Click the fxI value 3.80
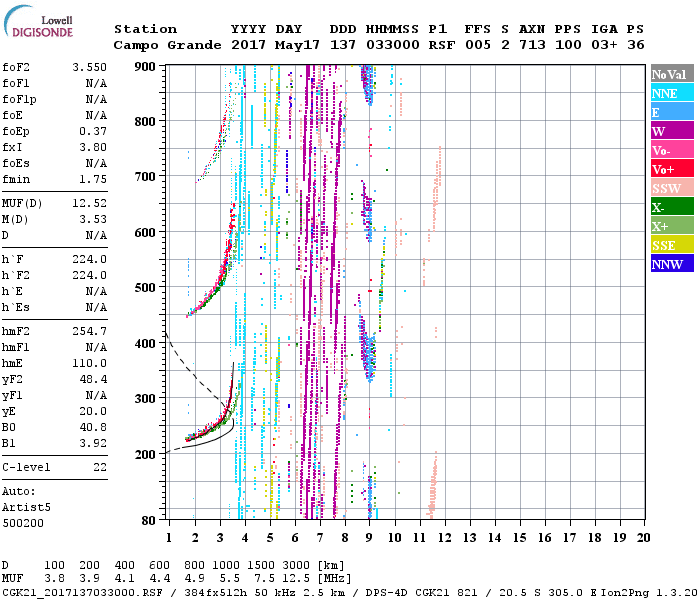 [x=93, y=147]
